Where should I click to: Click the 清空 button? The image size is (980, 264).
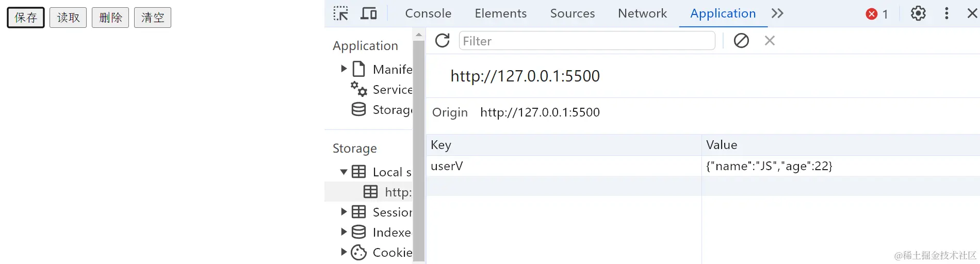click(x=153, y=18)
